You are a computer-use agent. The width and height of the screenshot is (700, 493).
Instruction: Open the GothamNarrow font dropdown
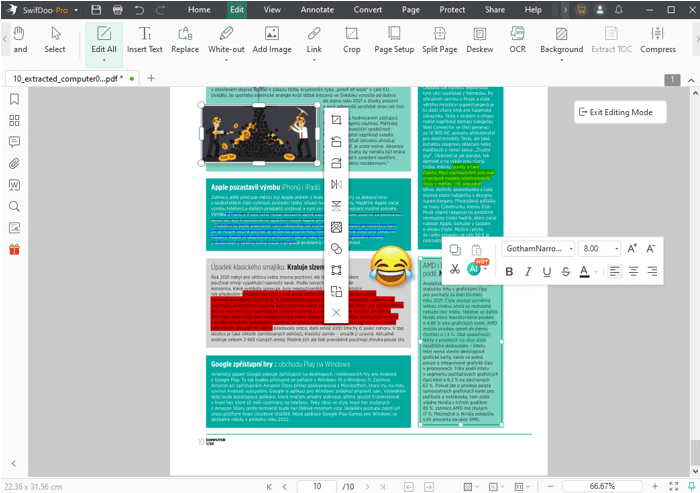(x=538, y=249)
